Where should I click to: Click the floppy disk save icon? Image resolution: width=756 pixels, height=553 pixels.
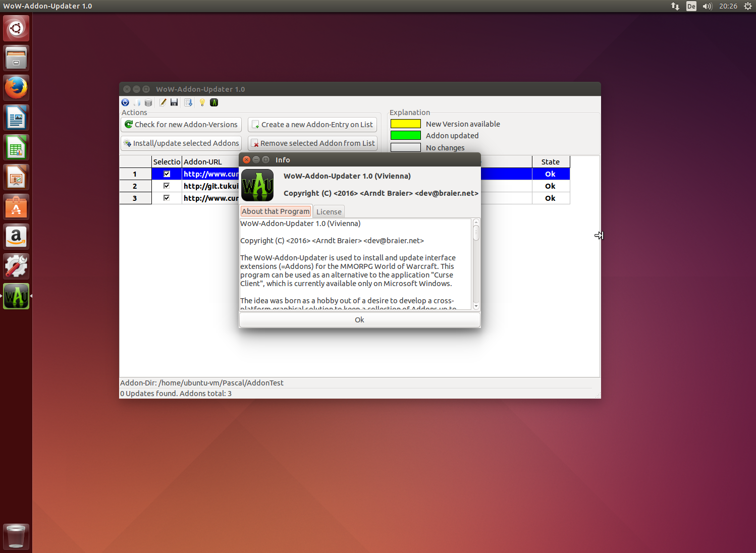pos(174,102)
